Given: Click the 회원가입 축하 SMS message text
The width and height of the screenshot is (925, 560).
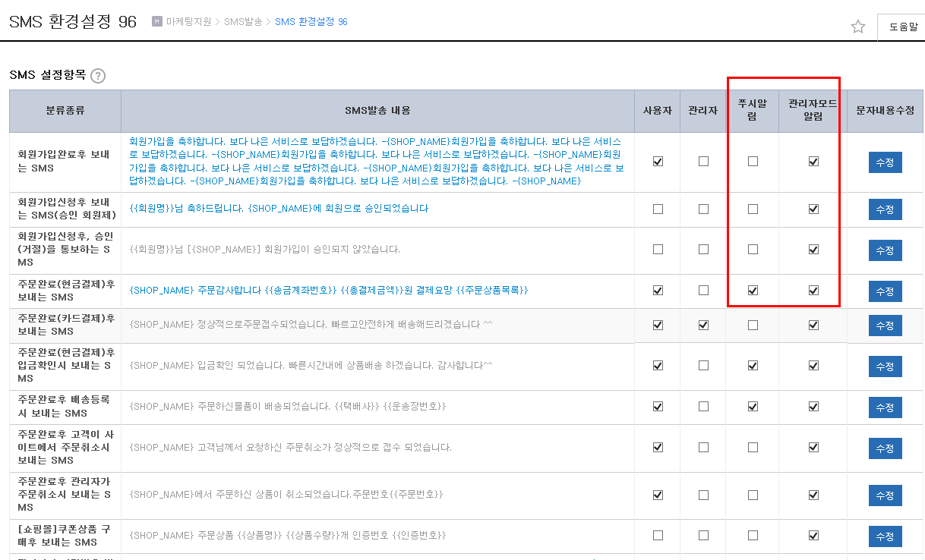Looking at the screenshot, I should tap(377, 161).
